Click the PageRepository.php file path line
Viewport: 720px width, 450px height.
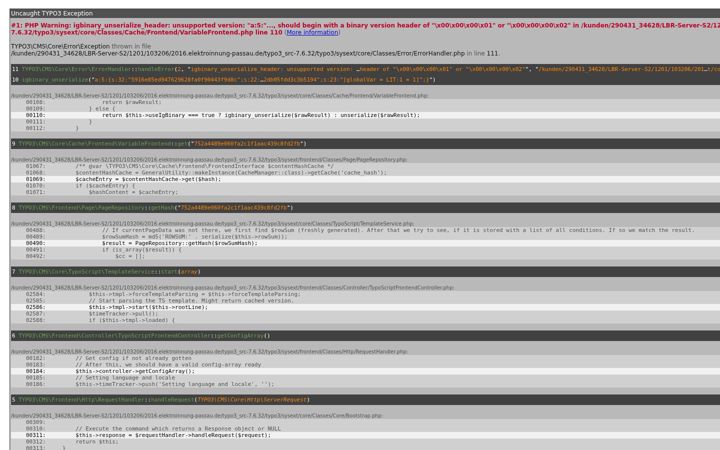pos(209,160)
